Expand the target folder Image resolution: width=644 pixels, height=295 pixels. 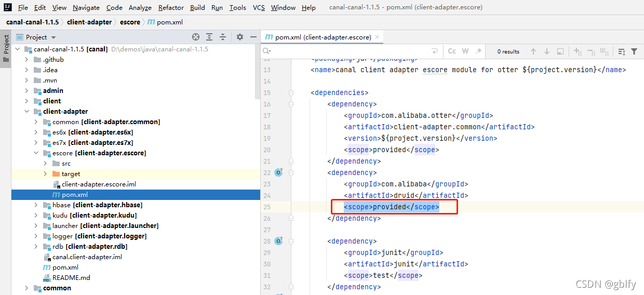point(46,173)
